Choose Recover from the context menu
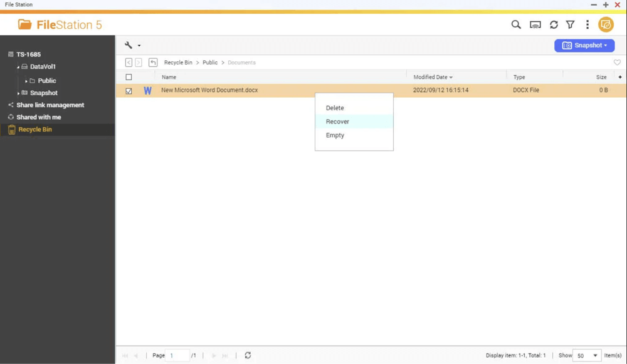 coord(337,122)
